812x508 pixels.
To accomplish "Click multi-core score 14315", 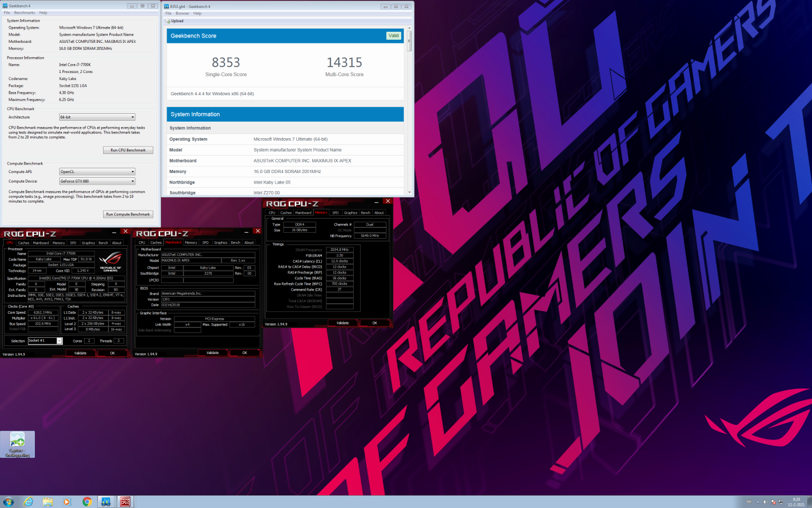I will tap(344, 62).
